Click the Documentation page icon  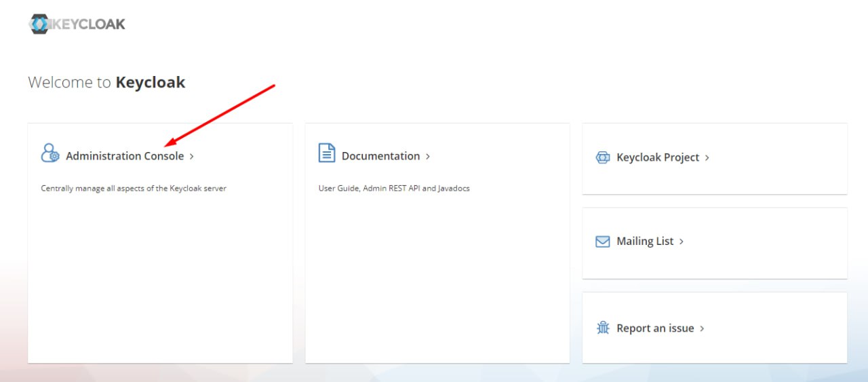coord(327,153)
